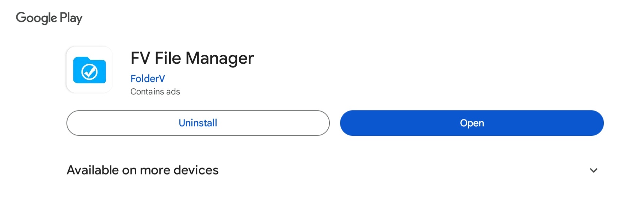Image resolution: width=644 pixels, height=202 pixels.
Task: Tap the white checkmark circle inside the folder icon
Action: (89, 72)
